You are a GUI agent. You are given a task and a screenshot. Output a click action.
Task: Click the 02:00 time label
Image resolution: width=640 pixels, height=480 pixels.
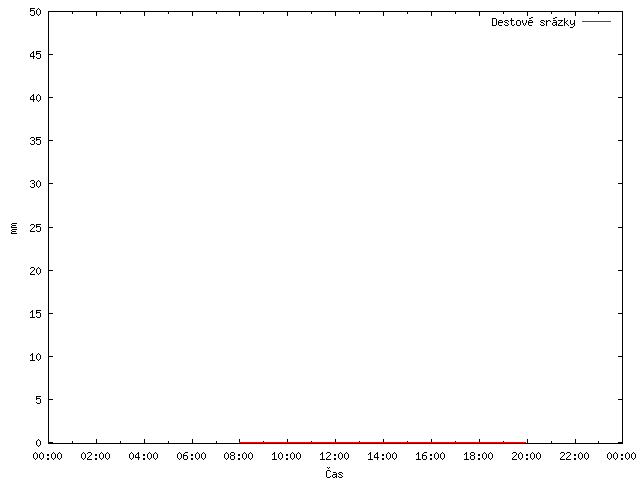96,456
